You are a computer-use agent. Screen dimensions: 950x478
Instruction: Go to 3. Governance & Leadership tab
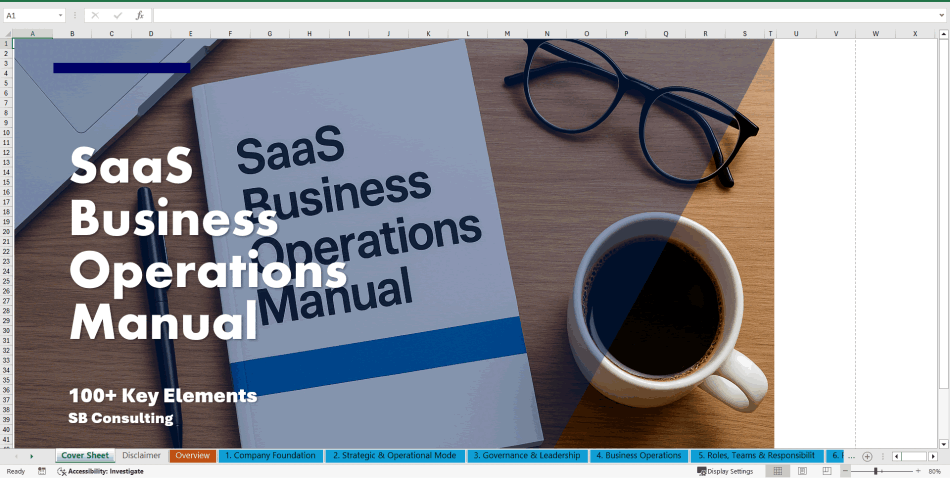[x=526, y=456]
